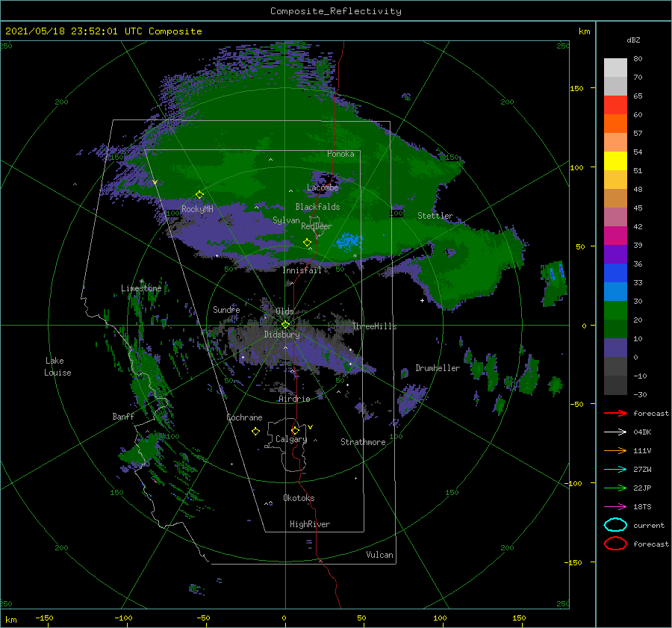Viewport: 672px width, 628px height.
Task: Click the Okotoks label
Action: click(299, 498)
